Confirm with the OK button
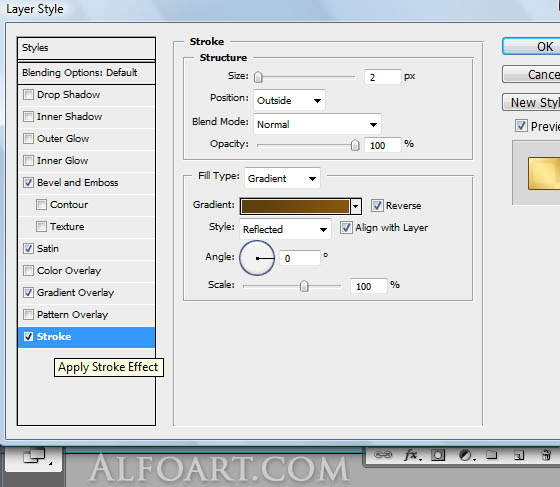This screenshot has width=560, height=487. [531, 46]
